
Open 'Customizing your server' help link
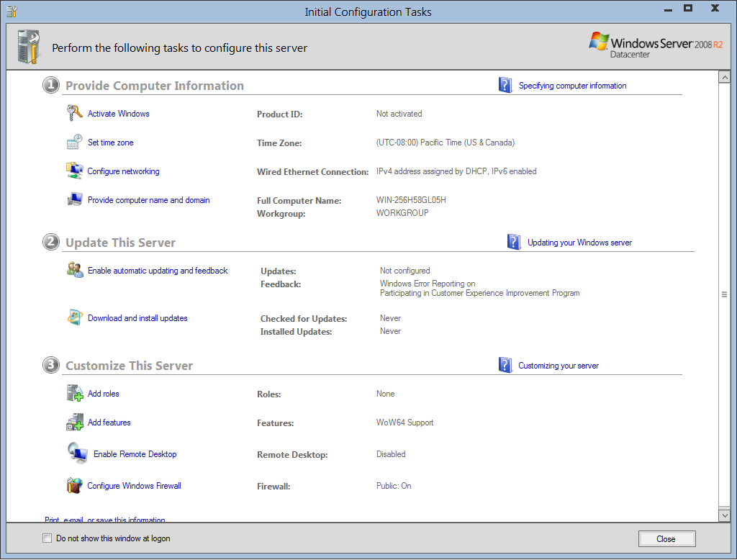point(559,366)
